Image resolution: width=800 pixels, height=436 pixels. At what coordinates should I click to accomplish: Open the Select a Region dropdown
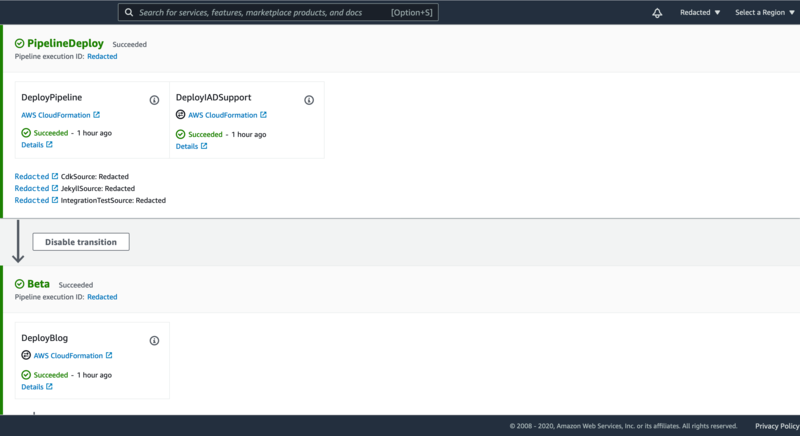coord(764,12)
